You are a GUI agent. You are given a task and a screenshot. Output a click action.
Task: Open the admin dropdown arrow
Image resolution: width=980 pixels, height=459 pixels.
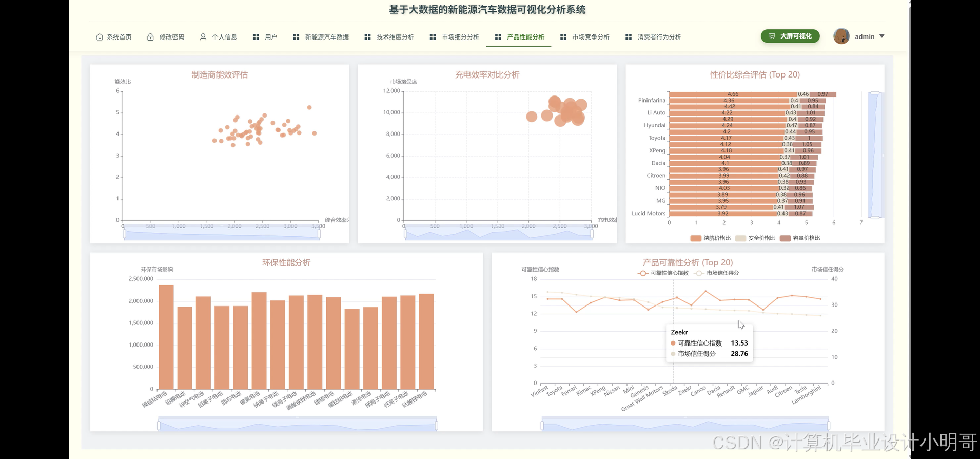(882, 36)
